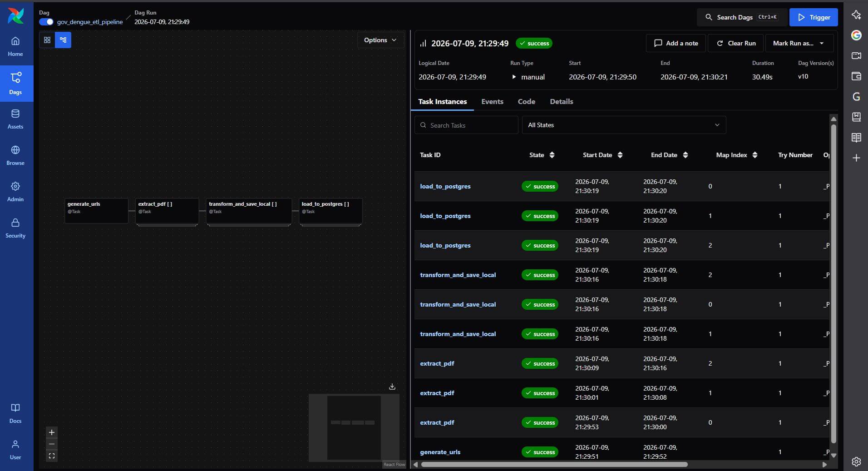Click the Try Number column header
The height and width of the screenshot is (471, 868).
[x=795, y=155]
